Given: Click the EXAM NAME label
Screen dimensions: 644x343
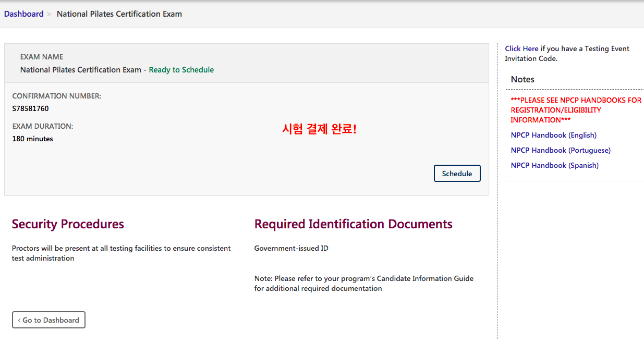Looking at the screenshot, I should [42, 57].
